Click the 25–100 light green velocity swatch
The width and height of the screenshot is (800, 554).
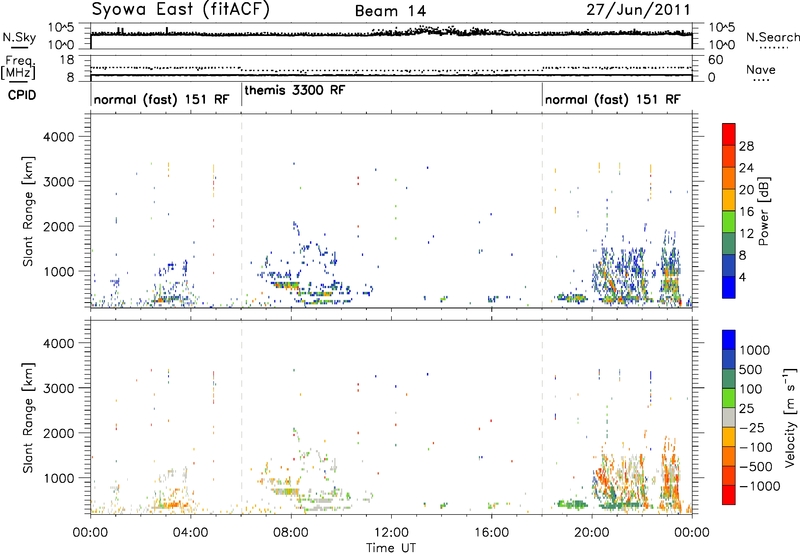click(729, 398)
